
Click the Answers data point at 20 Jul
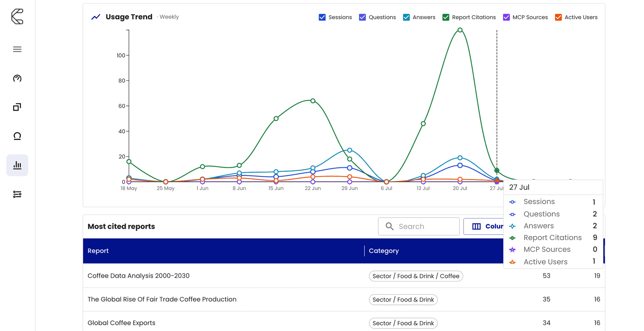460,158
